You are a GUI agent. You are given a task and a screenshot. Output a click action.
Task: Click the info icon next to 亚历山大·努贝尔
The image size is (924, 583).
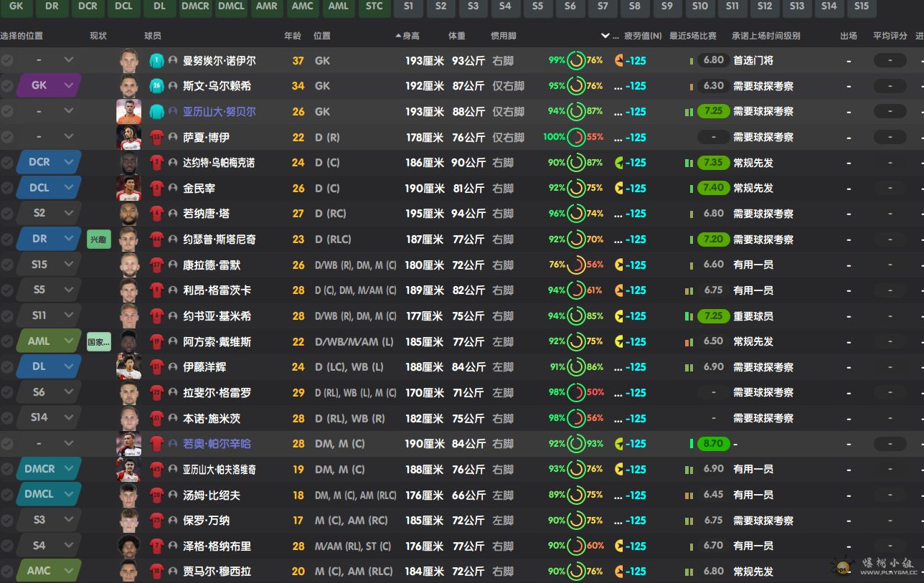173,112
